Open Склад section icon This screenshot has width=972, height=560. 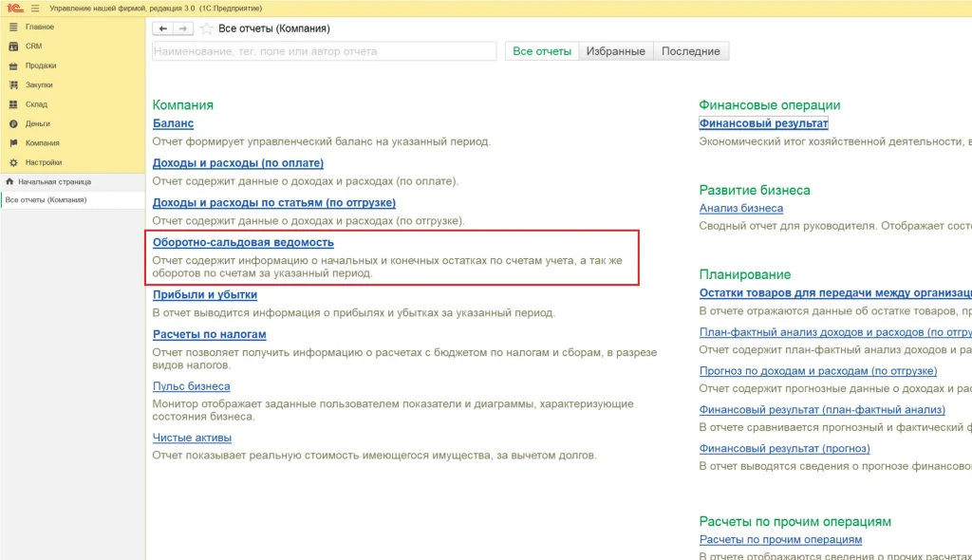pos(13,104)
